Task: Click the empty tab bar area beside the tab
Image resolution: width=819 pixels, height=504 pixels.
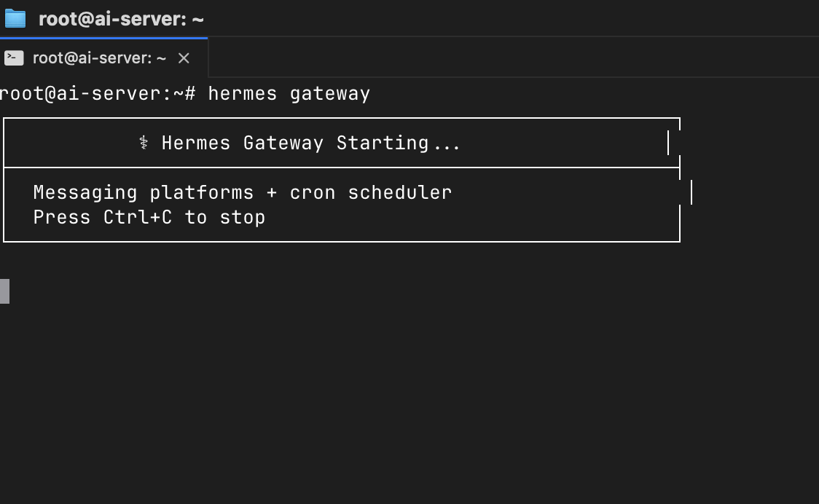Action: coord(512,58)
